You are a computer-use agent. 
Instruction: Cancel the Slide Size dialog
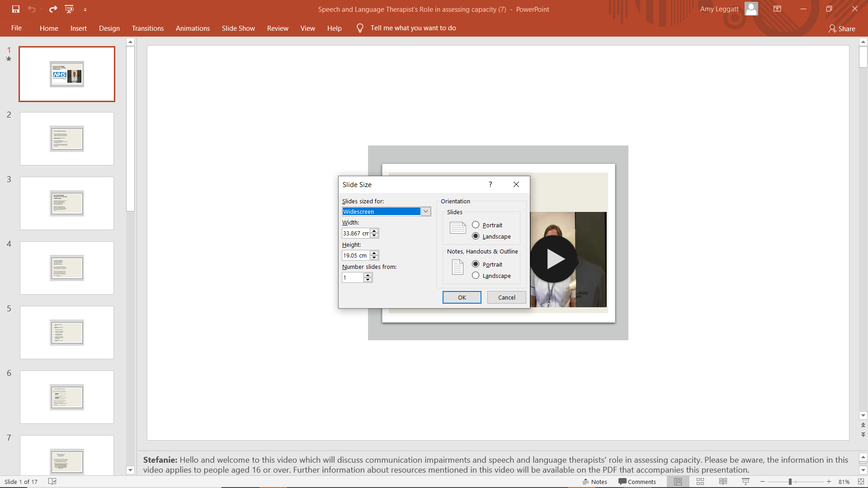click(x=506, y=297)
